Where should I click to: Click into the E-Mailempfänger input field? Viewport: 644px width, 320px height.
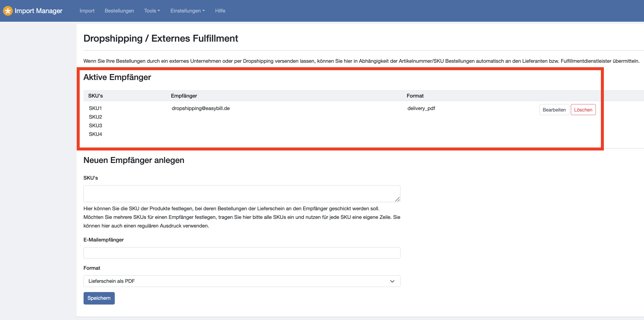point(241,253)
